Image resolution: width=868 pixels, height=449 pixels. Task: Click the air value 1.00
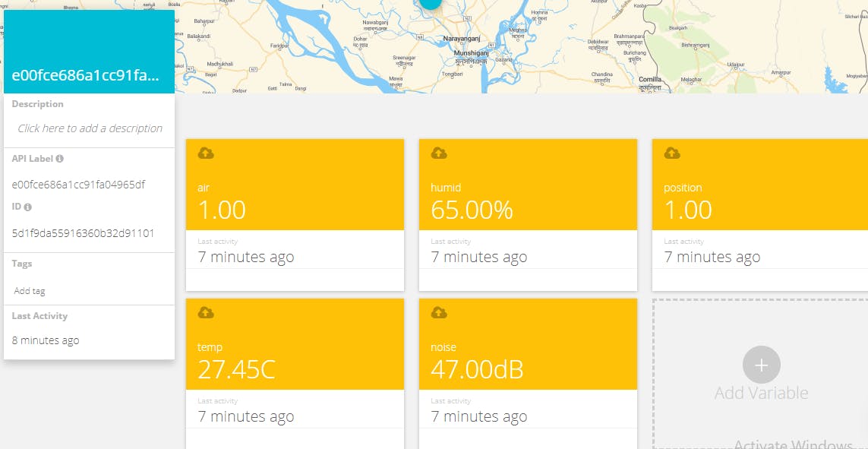[x=222, y=210]
